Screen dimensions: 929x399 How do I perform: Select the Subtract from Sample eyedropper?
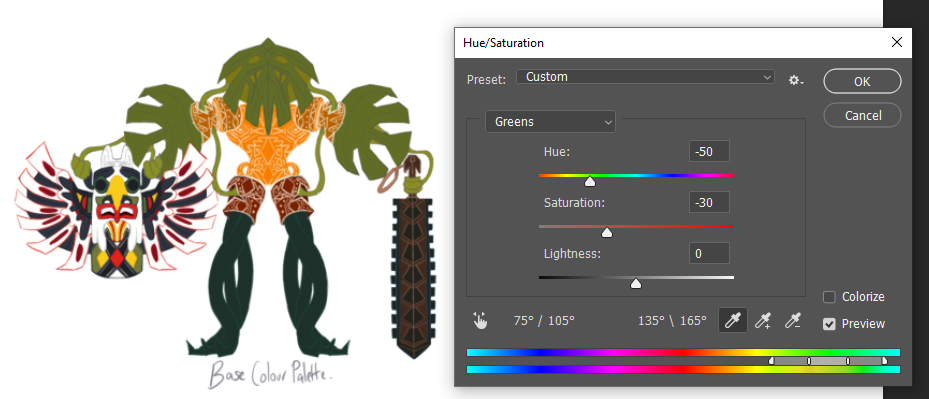793,321
